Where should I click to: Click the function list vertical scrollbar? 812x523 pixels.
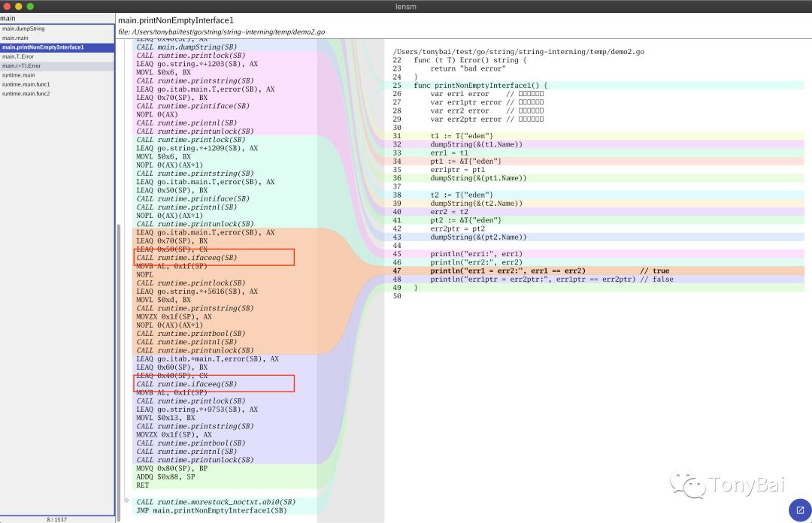coord(119,373)
